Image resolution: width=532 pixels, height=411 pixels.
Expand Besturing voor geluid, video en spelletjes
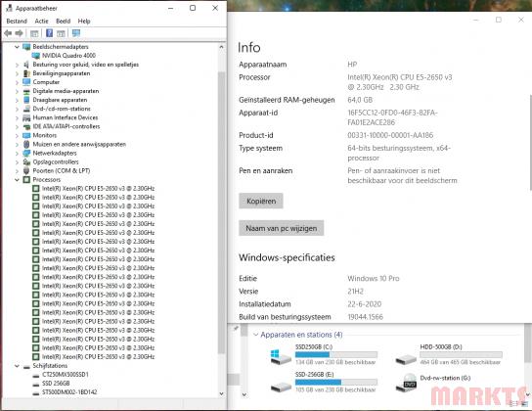[x=17, y=65]
